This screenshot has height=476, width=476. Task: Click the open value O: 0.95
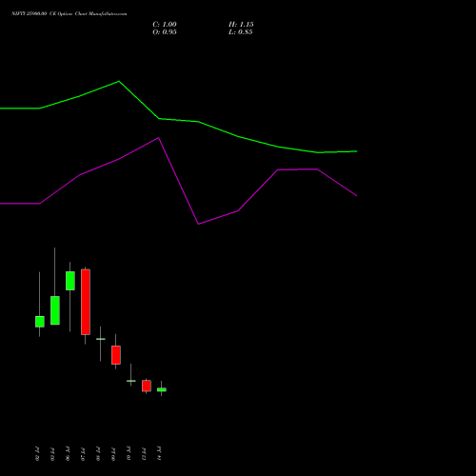pyautogui.click(x=165, y=32)
